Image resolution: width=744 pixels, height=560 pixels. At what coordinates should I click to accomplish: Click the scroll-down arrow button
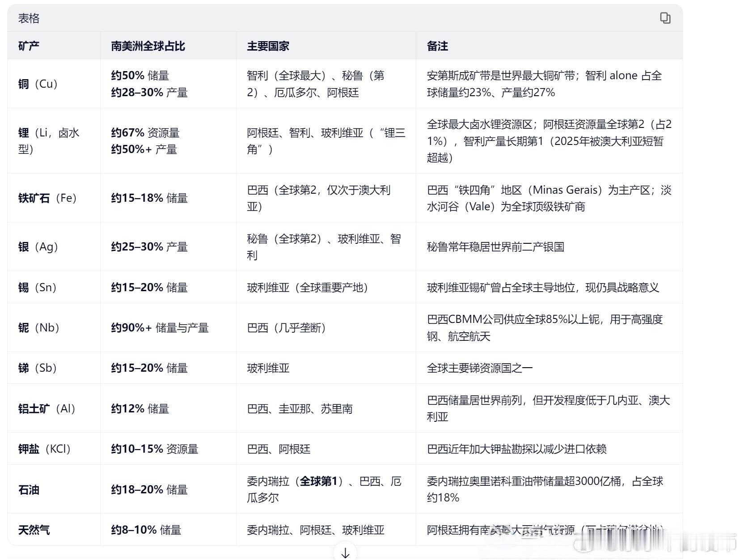345,553
